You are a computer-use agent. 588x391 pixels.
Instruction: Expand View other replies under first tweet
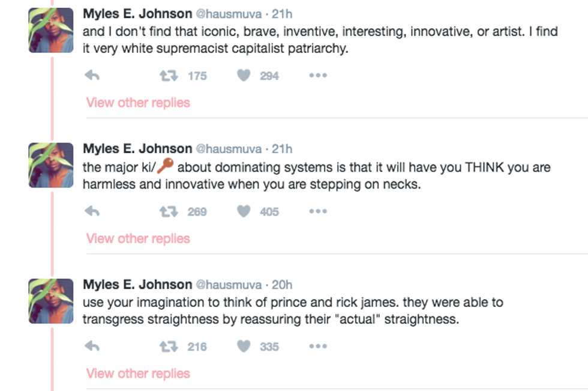[x=138, y=103]
